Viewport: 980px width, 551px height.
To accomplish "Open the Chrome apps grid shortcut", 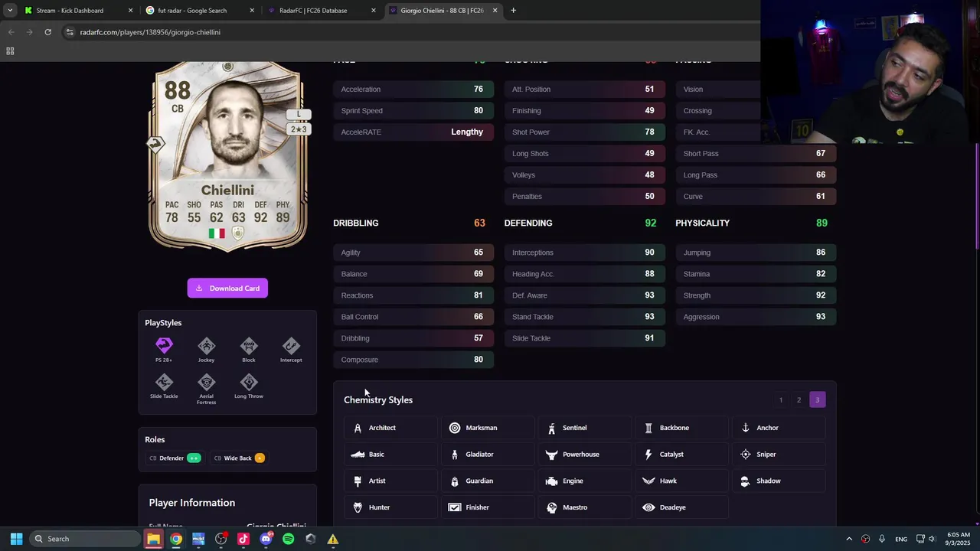I will click(10, 51).
